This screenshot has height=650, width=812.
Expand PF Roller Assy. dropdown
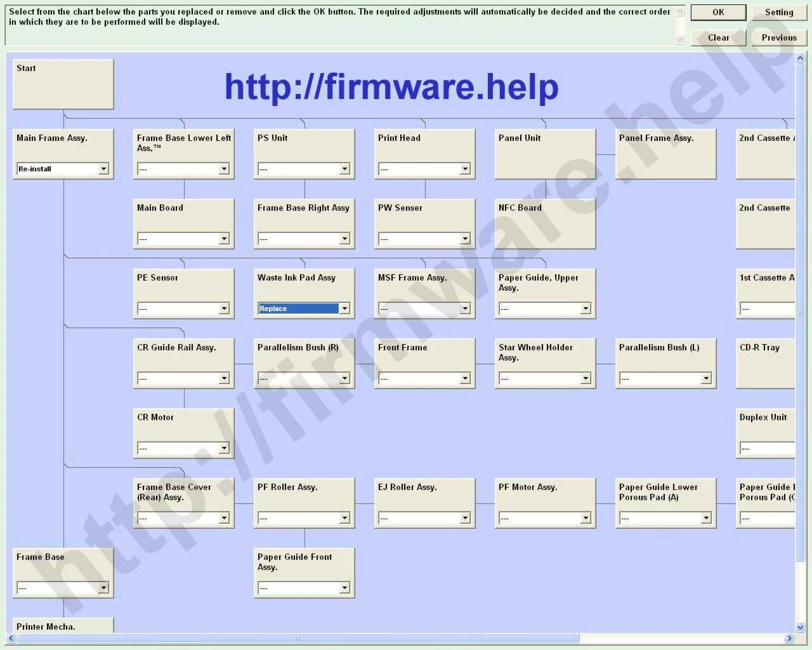(304, 518)
